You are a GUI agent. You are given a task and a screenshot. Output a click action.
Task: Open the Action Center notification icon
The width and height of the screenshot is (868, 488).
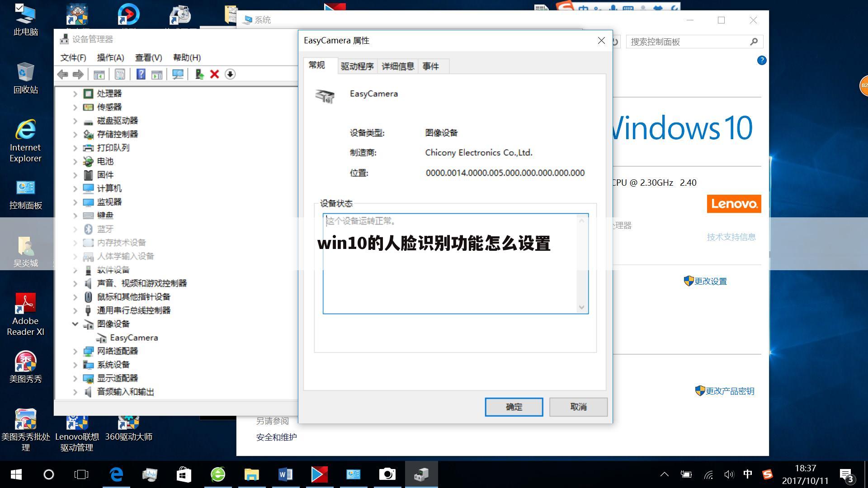846,475
